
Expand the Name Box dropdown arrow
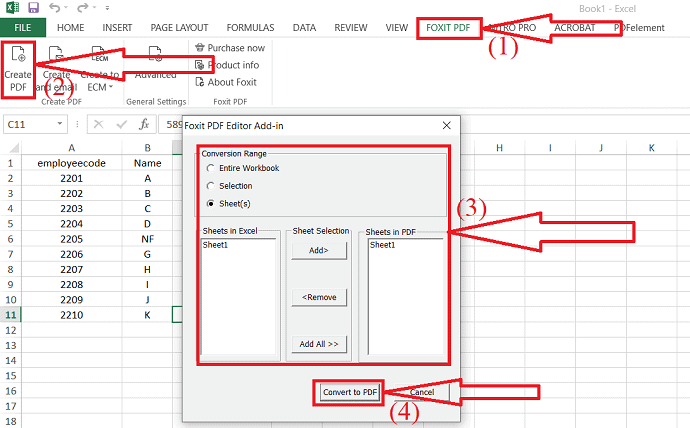coord(60,124)
